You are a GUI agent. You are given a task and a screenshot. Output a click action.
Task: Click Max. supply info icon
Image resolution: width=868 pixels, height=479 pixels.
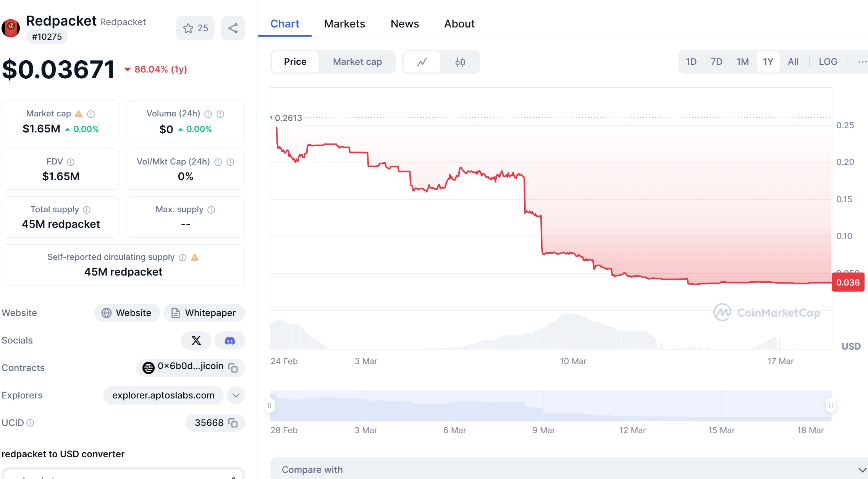click(211, 210)
